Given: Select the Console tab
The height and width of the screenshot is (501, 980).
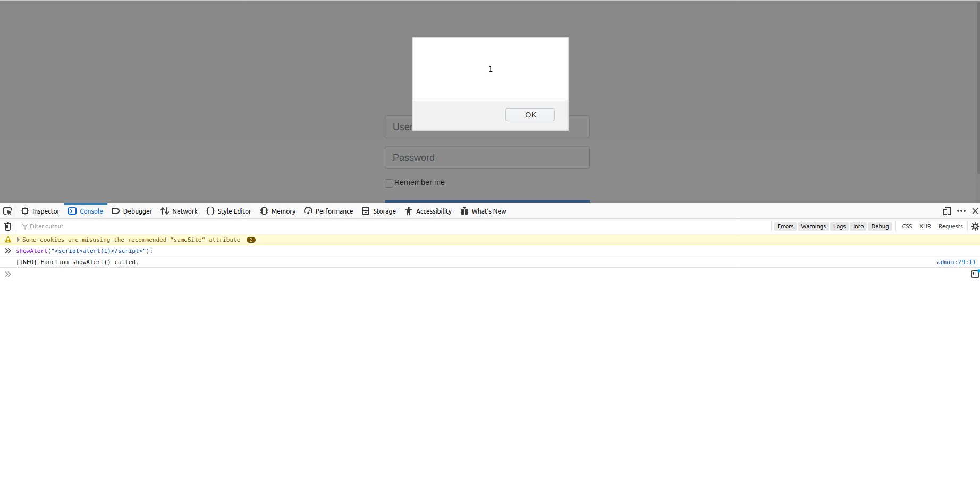Looking at the screenshot, I should (86, 211).
